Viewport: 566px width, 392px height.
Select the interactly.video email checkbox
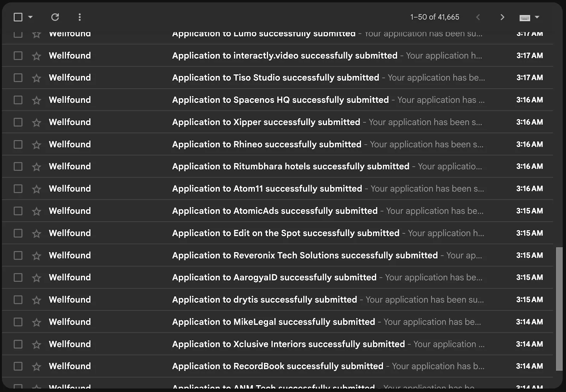[18, 56]
